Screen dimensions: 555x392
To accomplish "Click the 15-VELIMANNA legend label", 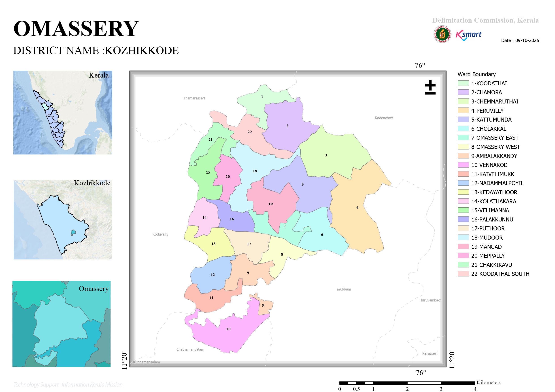I will pyautogui.click(x=490, y=210).
